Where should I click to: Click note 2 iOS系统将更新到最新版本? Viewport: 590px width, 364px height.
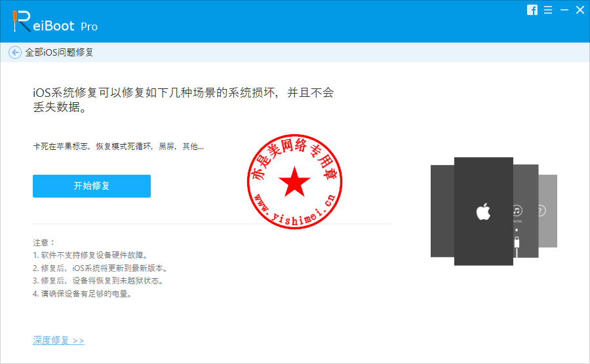(100, 268)
